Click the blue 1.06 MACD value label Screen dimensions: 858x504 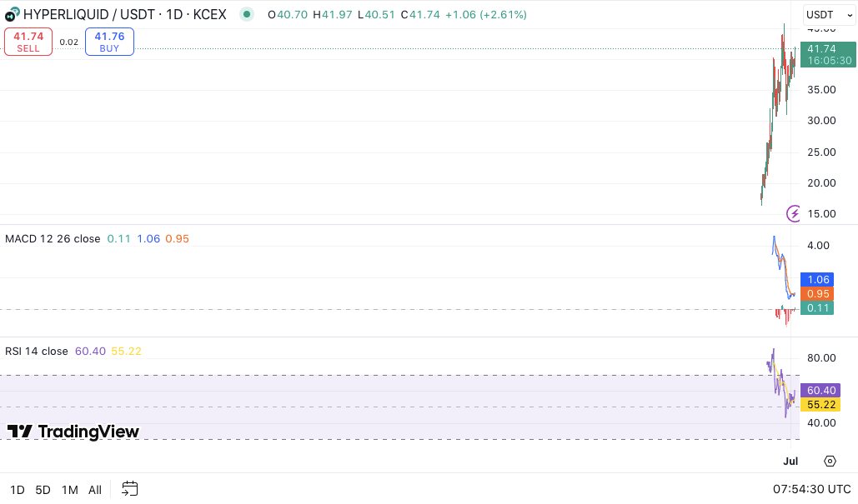pos(817,279)
